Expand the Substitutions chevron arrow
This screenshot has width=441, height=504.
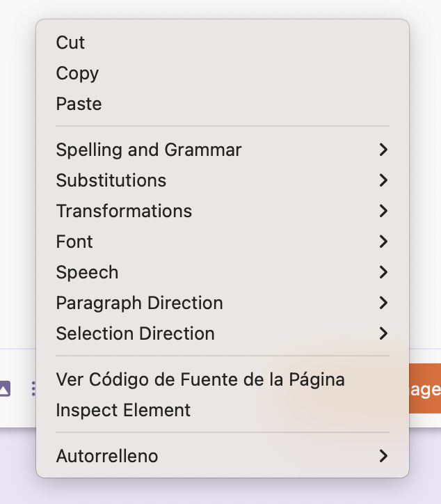click(x=383, y=180)
